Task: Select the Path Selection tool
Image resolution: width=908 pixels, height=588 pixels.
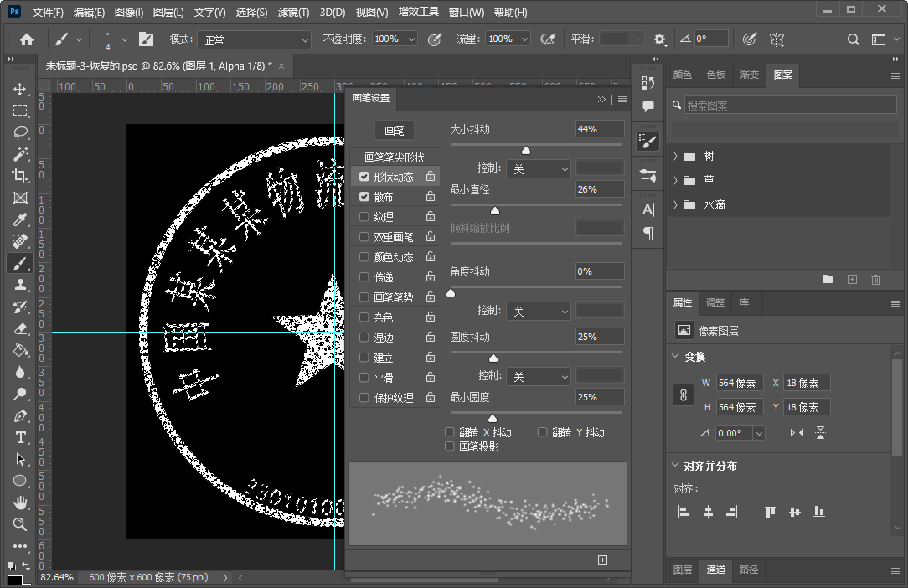Action: point(20,459)
